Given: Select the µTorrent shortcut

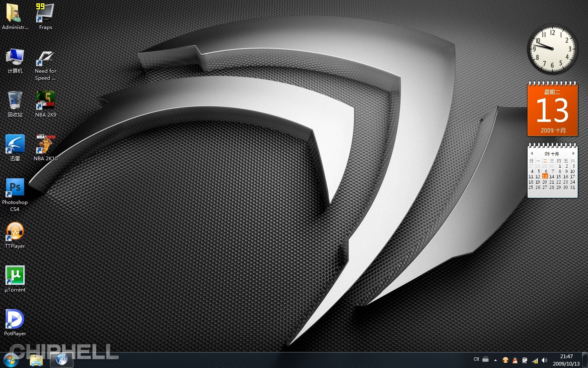Looking at the screenshot, I should pyautogui.click(x=15, y=279).
